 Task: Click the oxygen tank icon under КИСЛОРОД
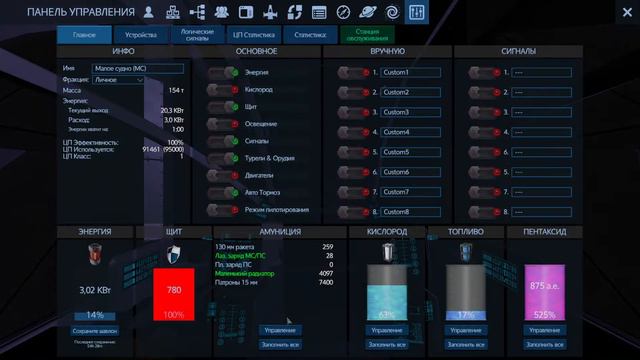tap(387, 252)
